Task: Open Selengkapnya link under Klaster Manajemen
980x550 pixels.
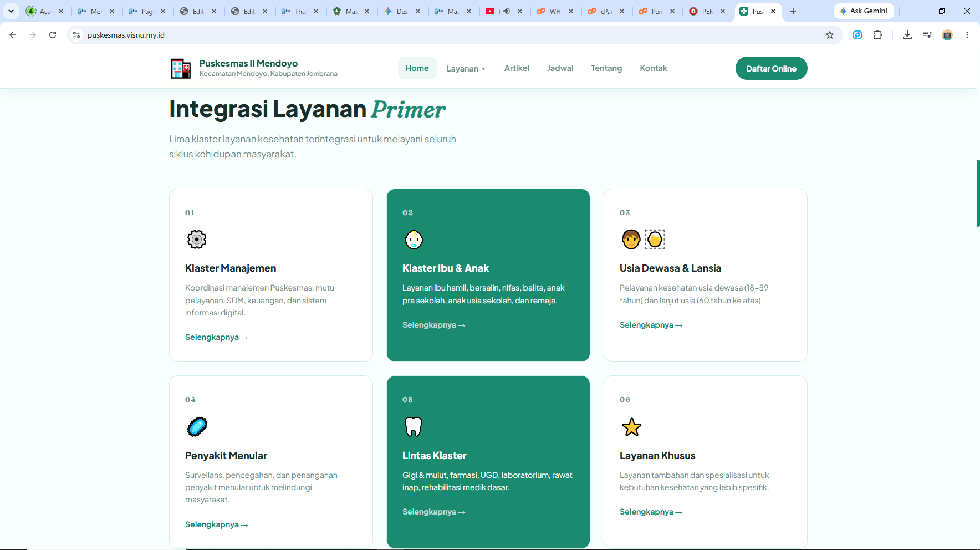Action: coord(216,337)
